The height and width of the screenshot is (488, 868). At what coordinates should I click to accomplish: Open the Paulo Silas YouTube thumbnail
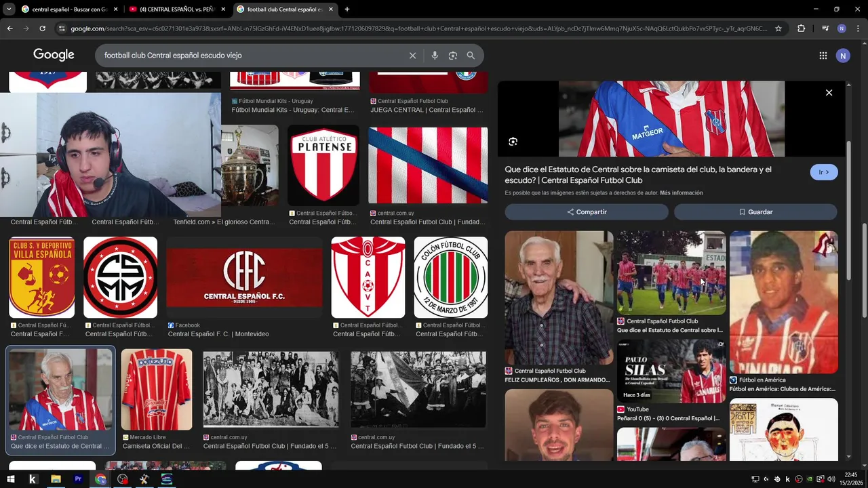[x=671, y=371]
